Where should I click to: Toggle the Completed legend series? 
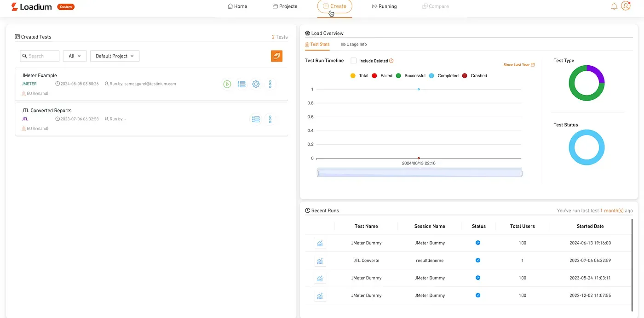[x=443, y=76]
